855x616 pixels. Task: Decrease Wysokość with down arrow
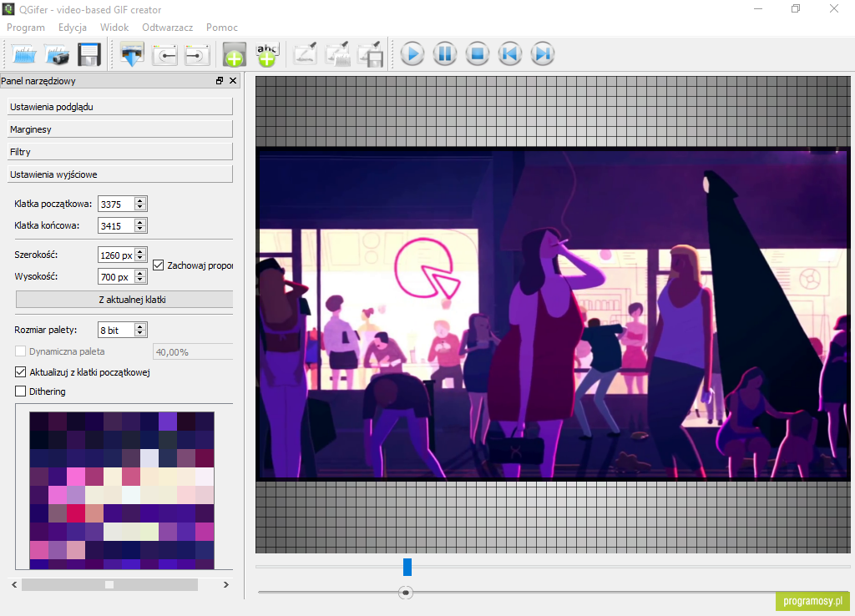pyautogui.click(x=140, y=280)
